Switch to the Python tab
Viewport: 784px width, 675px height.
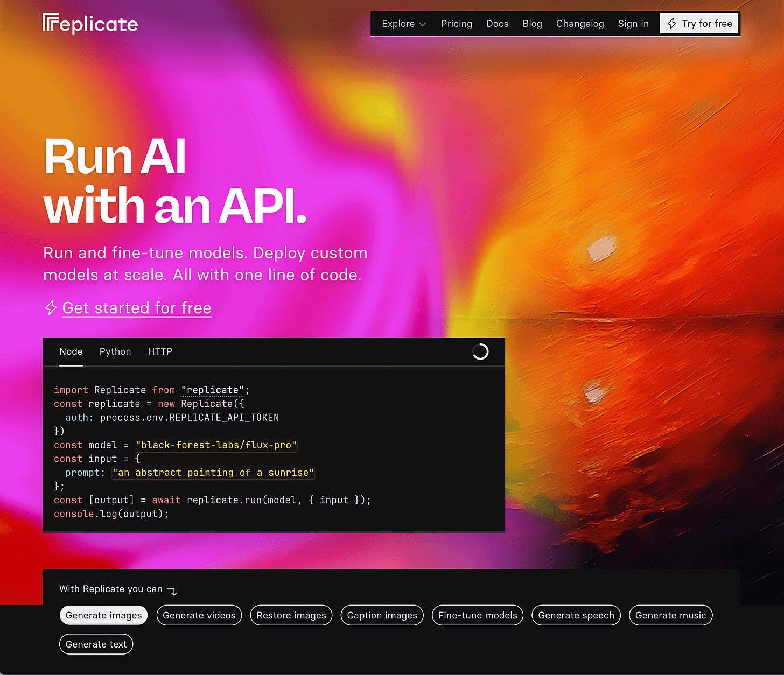click(115, 351)
